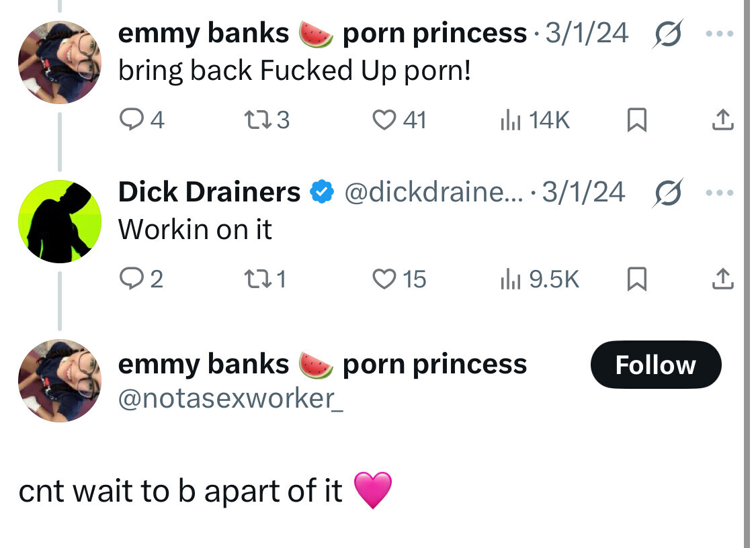Image resolution: width=756 pixels, height=548 pixels.
Task: Bookmark emmy banks' first tweet
Action: click(636, 120)
